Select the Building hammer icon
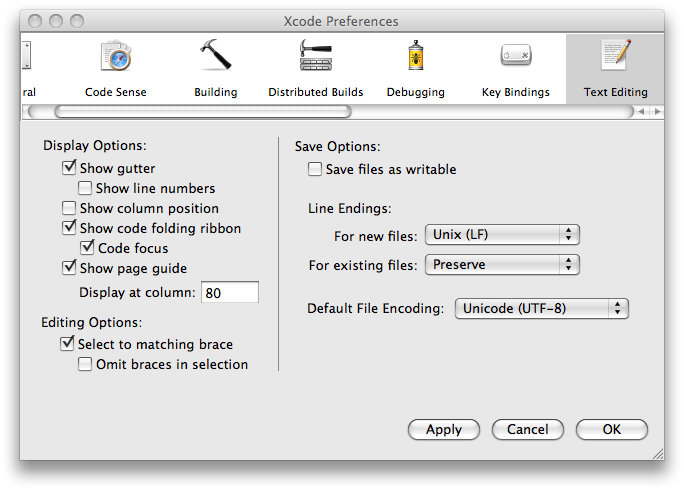Screen dimensions: 684x490 point(215,54)
